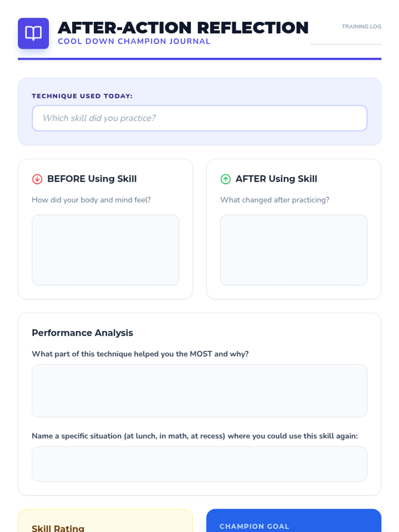Select the "How did your body and mind feel?" prompt

tap(91, 200)
